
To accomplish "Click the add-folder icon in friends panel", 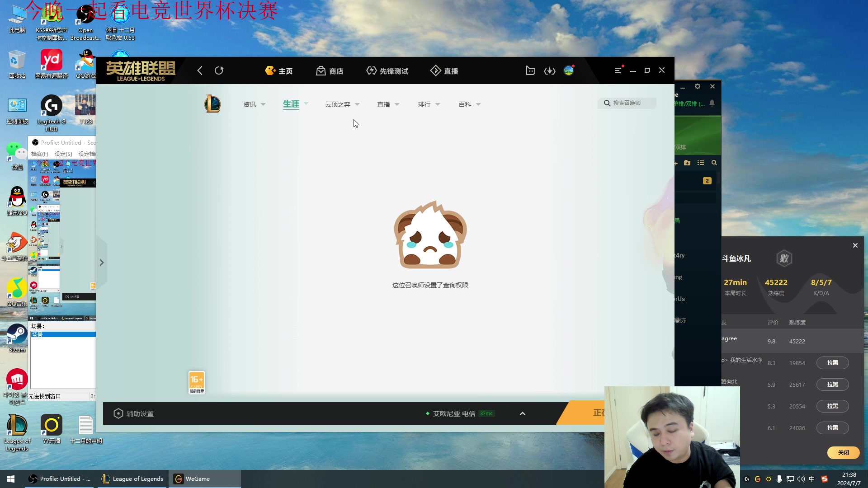I will 687,163.
